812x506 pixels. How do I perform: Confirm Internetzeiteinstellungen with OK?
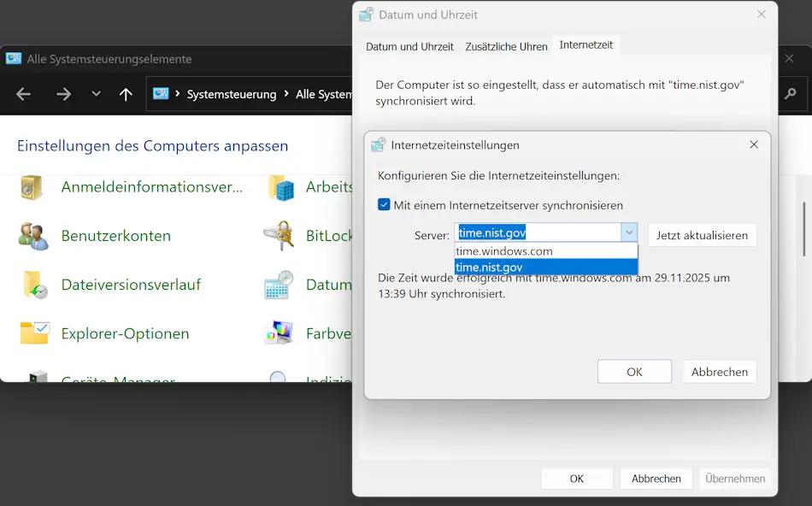pos(634,371)
